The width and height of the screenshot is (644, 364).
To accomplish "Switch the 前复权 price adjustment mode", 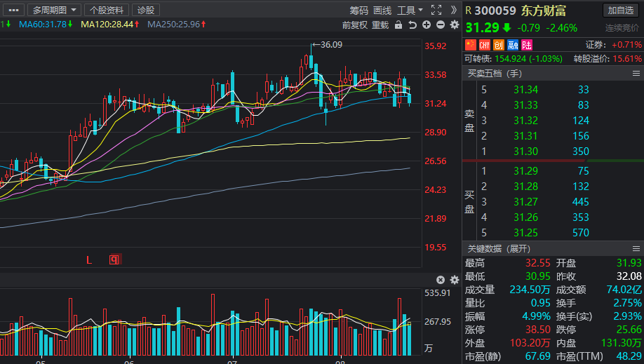I will click(x=354, y=25).
